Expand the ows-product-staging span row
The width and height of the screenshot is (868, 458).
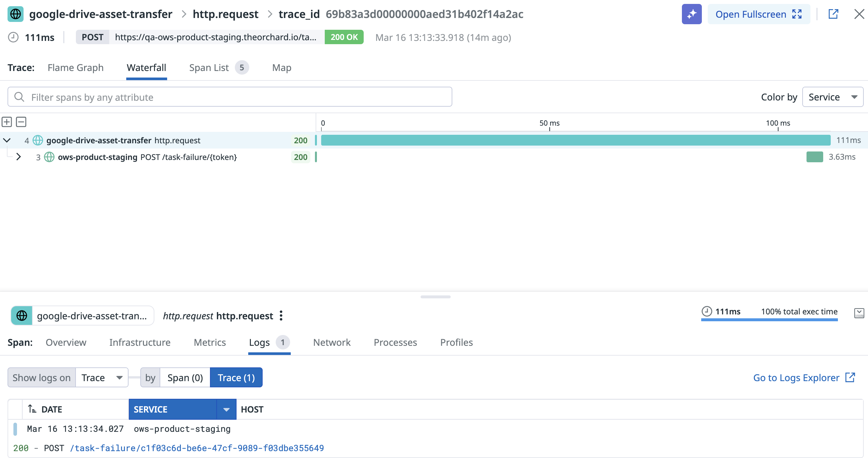pos(19,157)
